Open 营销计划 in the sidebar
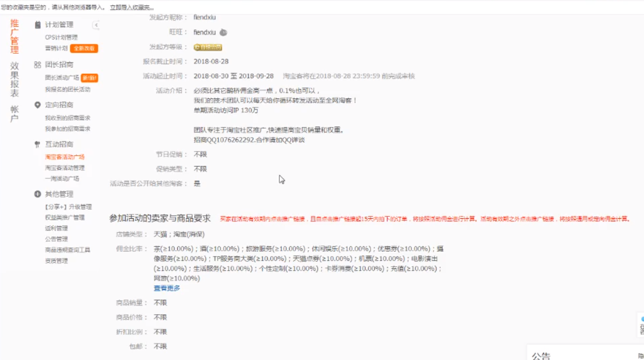Viewport: 644px width, 360px height. 56,48
